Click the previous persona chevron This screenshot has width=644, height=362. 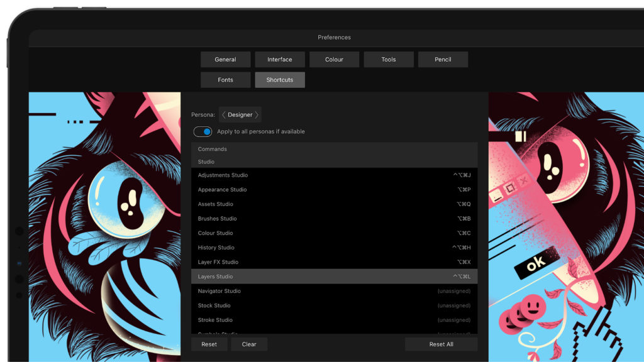(x=225, y=114)
